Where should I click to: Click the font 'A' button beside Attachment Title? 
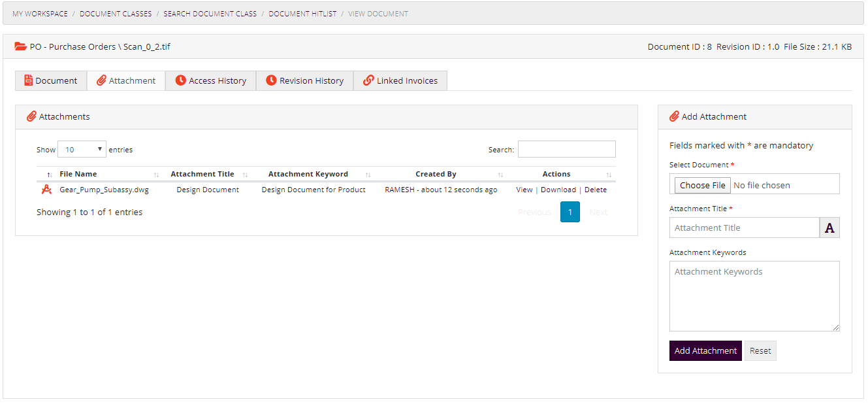click(829, 228)
